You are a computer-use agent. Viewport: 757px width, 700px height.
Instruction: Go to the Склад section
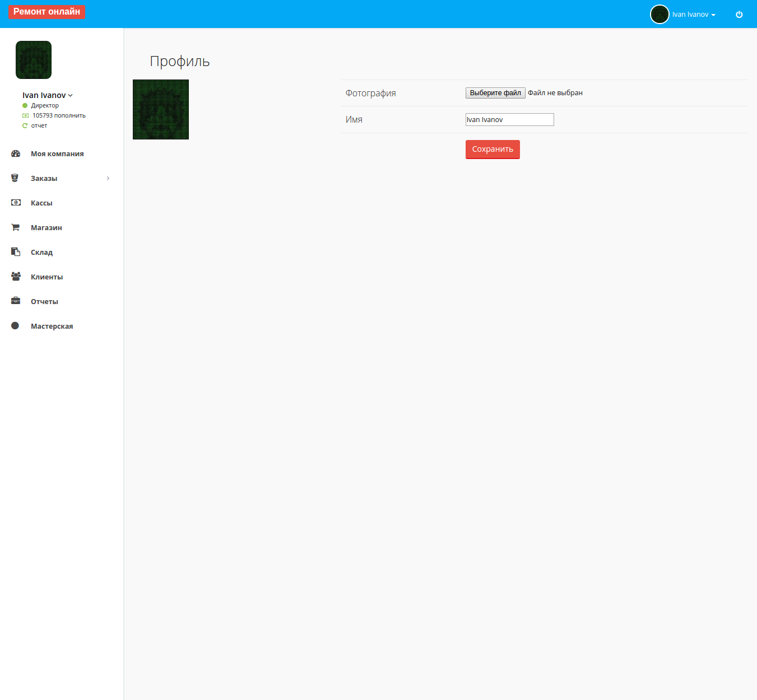point(41,252)
